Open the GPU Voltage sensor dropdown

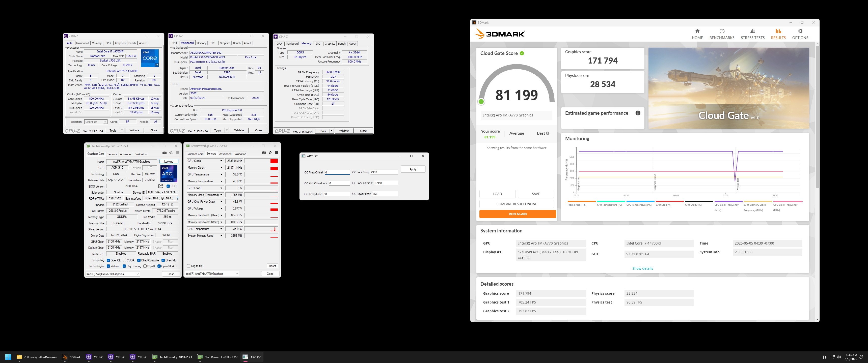tap(221, 208)
